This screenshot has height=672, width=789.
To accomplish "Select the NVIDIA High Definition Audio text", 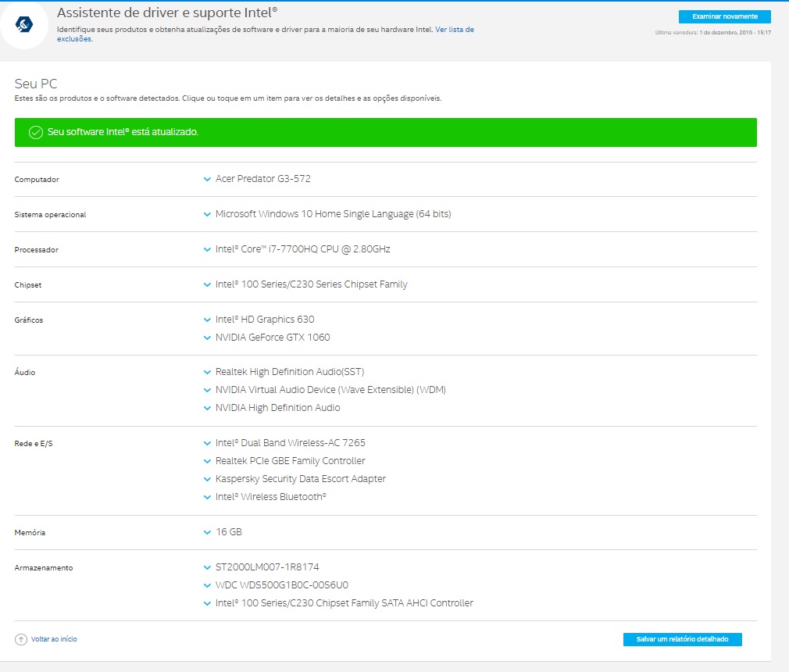I will click(x=278, y=408).
